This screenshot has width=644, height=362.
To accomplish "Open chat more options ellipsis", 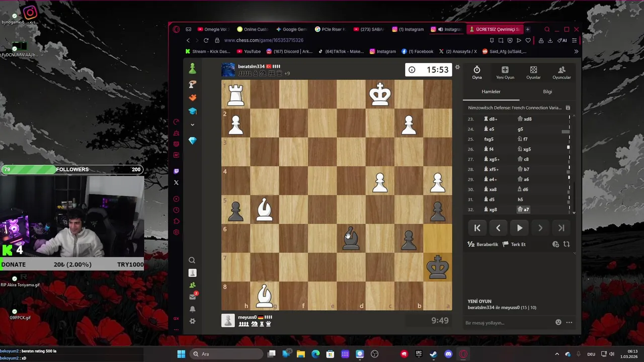I will tap(569, 322).
